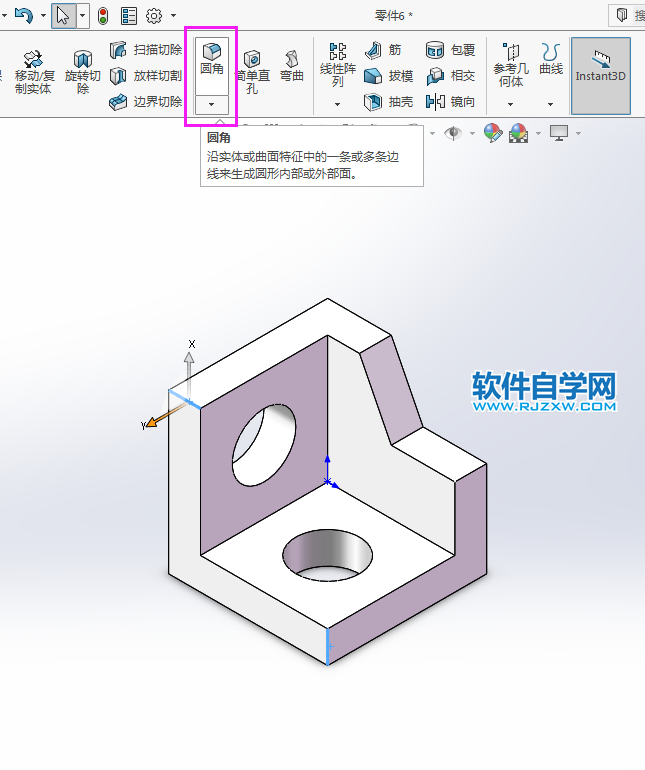The image size is (645, 770).
Task: Select the Draft tool (拔模)
Action: tap(388, 76)
